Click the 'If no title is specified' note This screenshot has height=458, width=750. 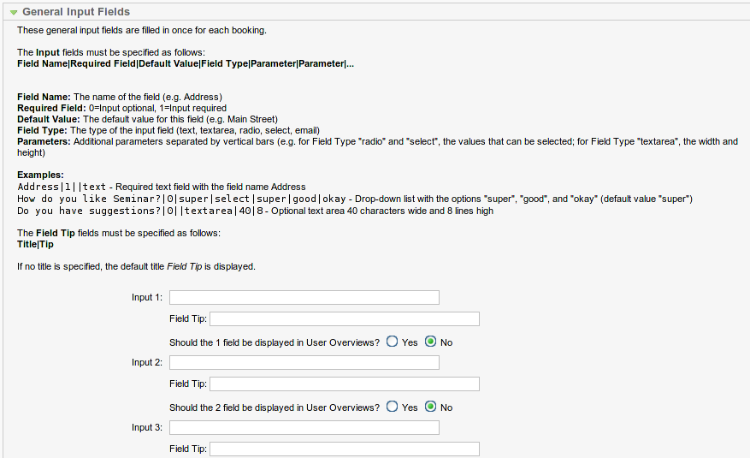(136, 267)
